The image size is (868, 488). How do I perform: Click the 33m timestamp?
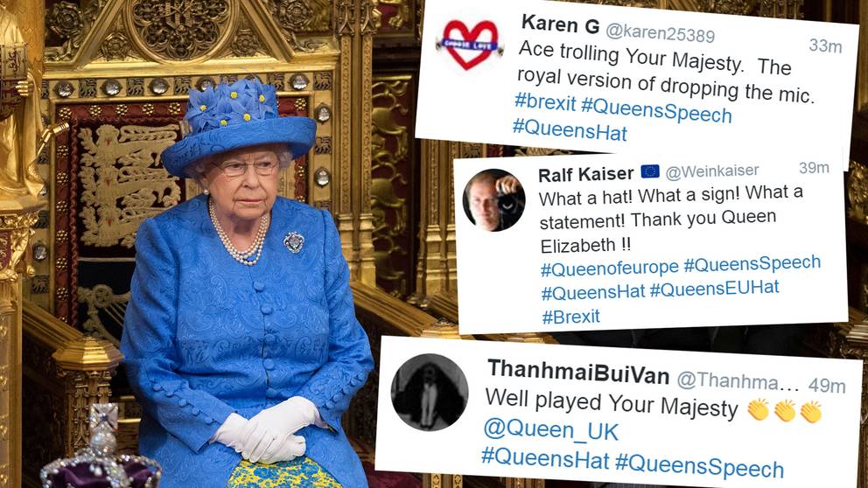(x=825, y=46)
